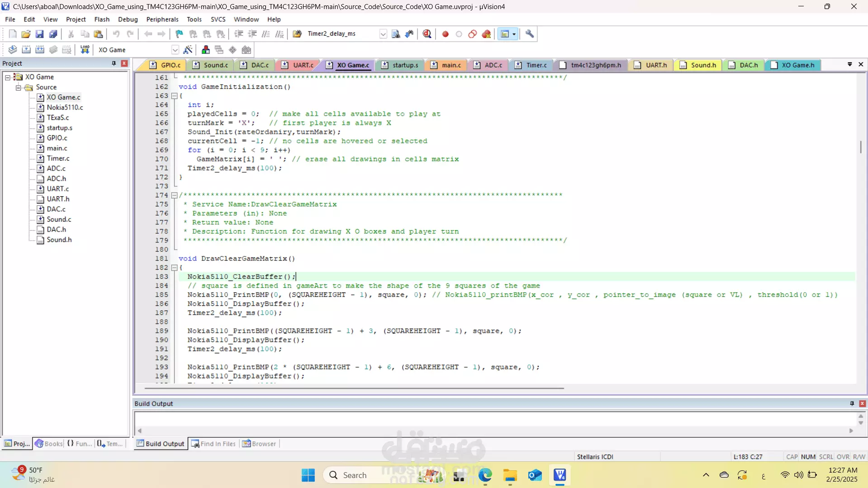
Task: Save all files icon
Action: pos(53,34)
